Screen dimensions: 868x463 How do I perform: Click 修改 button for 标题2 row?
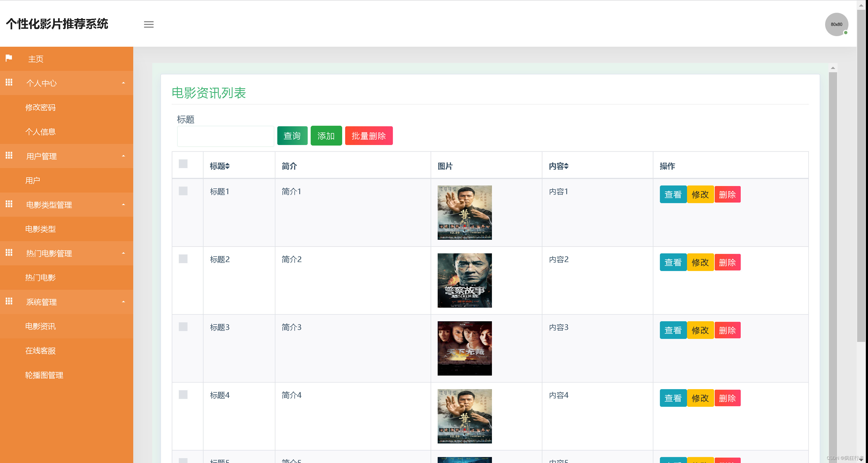pos(700,262)
